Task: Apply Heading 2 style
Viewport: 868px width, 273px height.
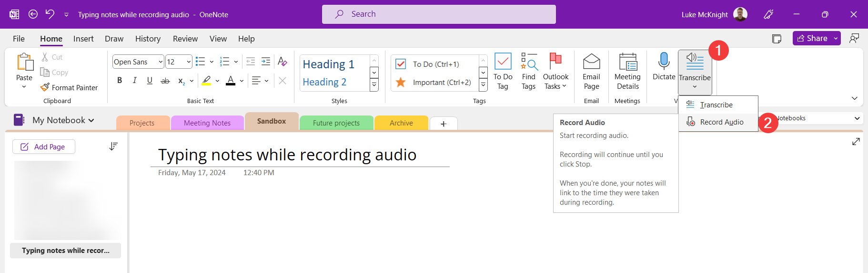Action: coord(324,82)
